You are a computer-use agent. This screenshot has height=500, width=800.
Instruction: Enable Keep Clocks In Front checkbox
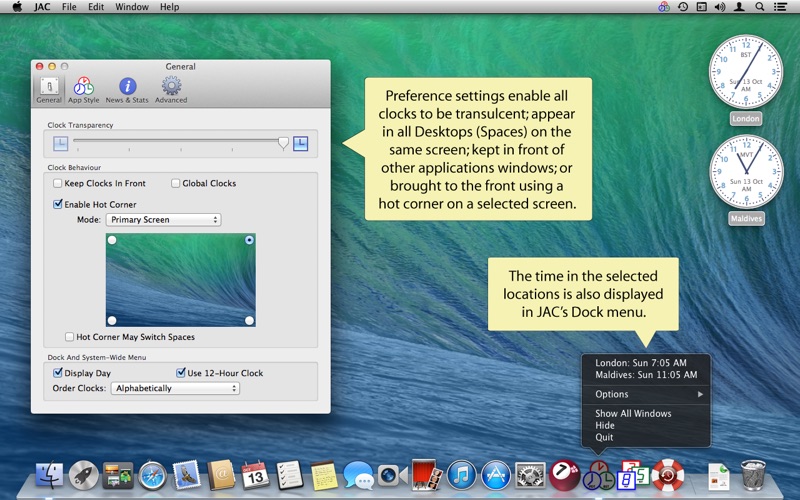pyautogui.click(x=58, y=183)
